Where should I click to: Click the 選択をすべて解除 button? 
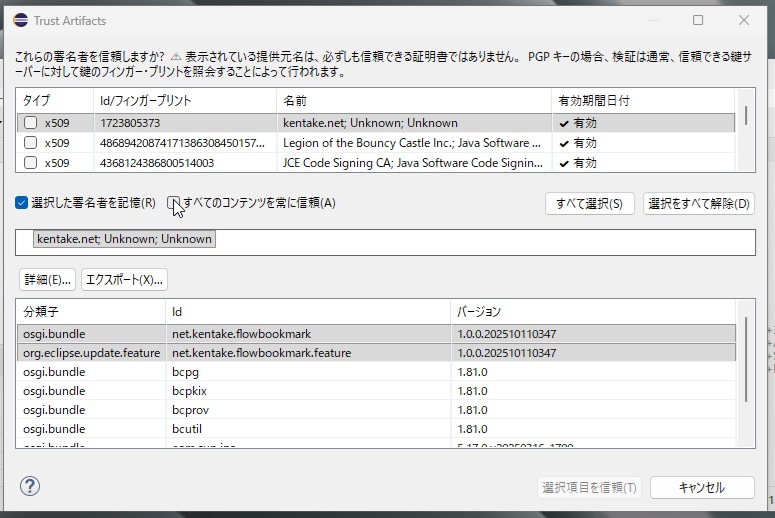click(698, 204)
